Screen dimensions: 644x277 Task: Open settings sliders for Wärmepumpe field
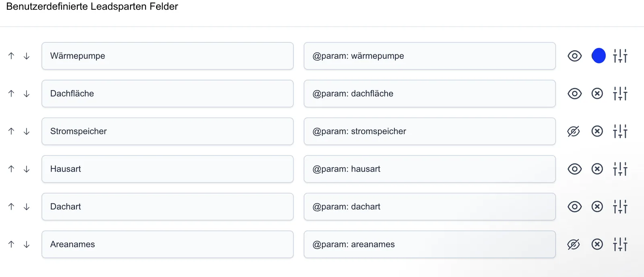pyautogui.click(x=620, y=56)
